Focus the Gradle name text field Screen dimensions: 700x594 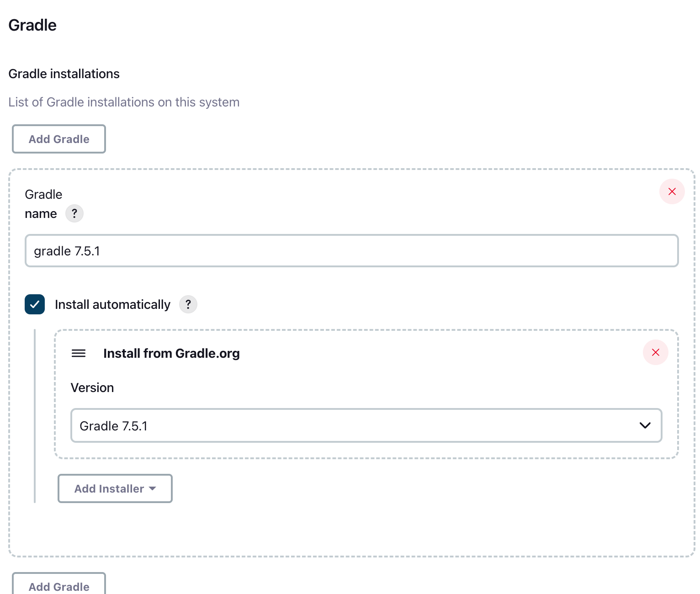tap(351, 251)
